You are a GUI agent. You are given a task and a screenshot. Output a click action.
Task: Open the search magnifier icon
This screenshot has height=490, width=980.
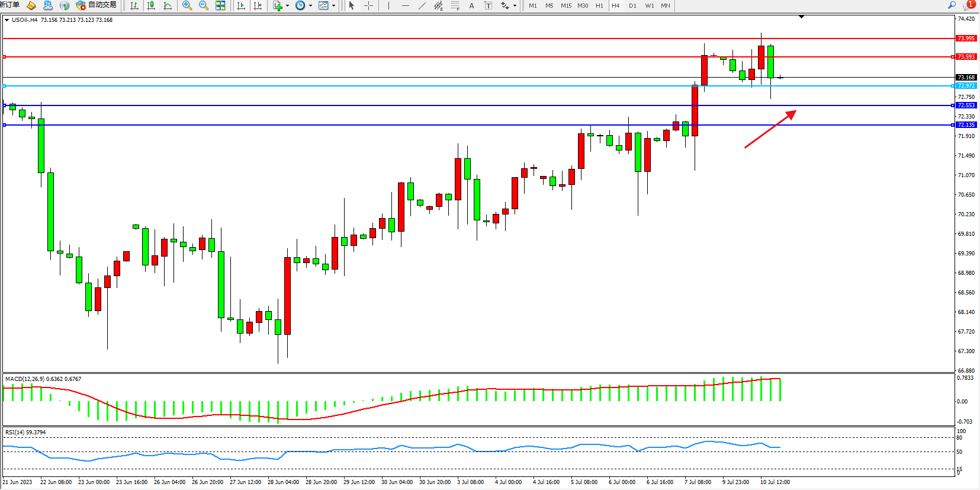[952, 5]
